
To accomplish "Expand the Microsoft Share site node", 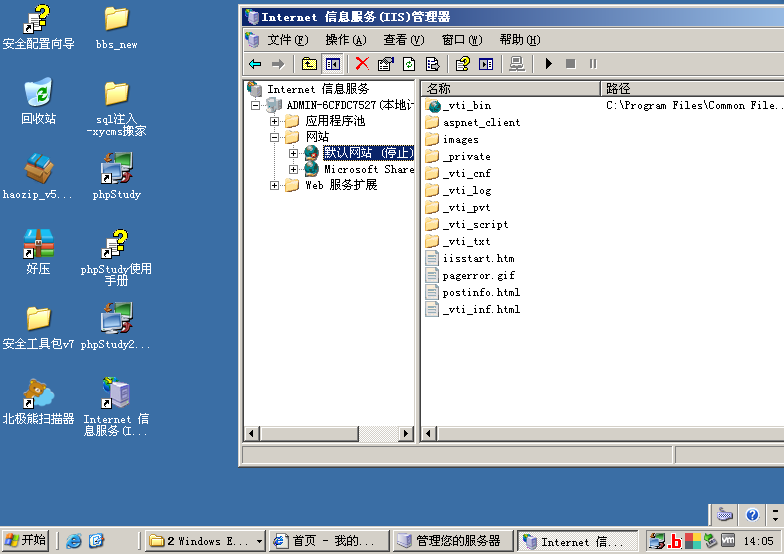I will click(x=293, y=170).
